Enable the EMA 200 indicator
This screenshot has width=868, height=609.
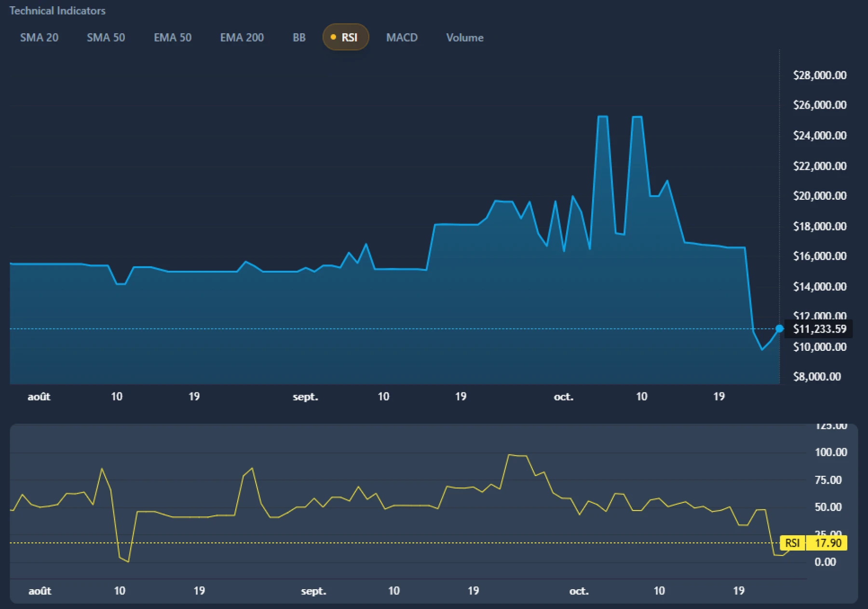[242, 38]
